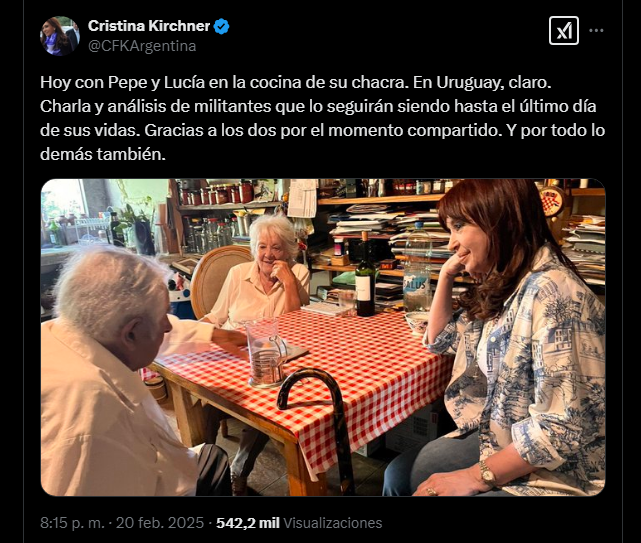Click the Cristina Kirchner display name
The width and height of the screenshot is (641, 543).
click(149, 26)
